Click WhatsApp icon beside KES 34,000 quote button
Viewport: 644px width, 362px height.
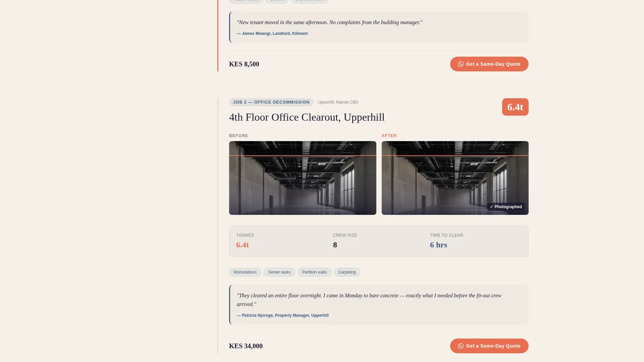point(461,346)
